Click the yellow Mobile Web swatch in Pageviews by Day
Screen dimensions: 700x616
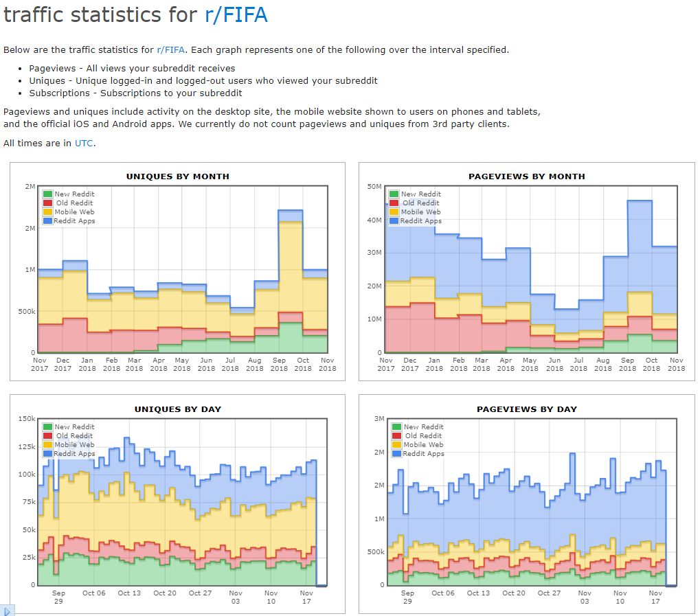click(x=396, y=444)
